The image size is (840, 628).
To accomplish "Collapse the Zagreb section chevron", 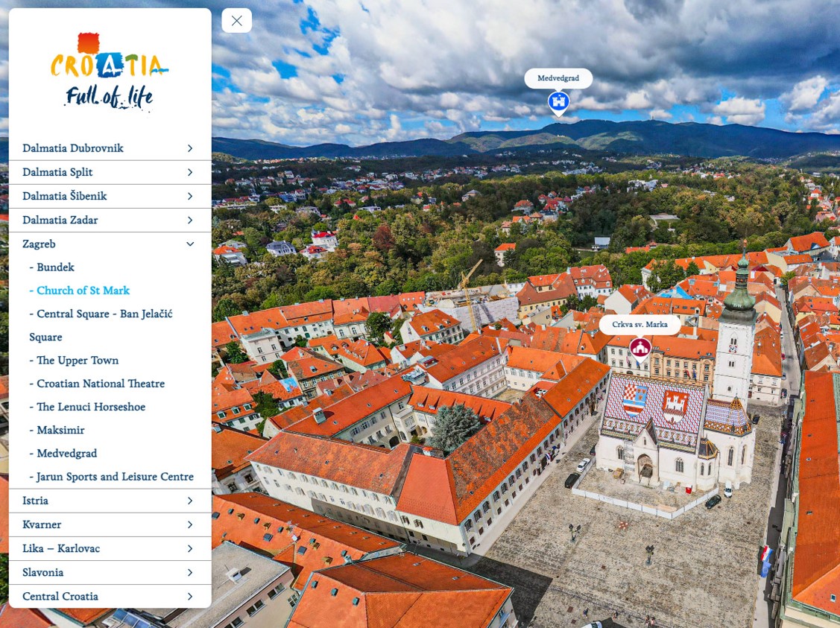I will tap(189, 244).
